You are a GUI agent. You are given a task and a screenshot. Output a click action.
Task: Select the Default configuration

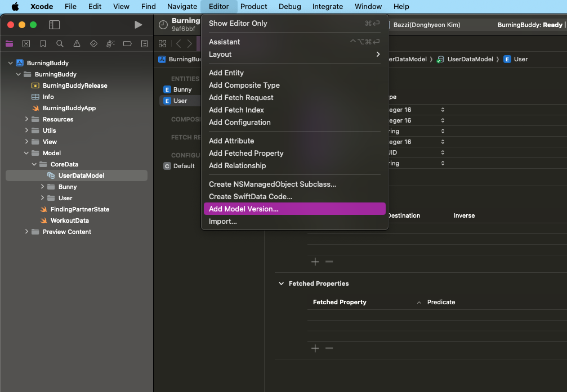(x=180, y=166)
